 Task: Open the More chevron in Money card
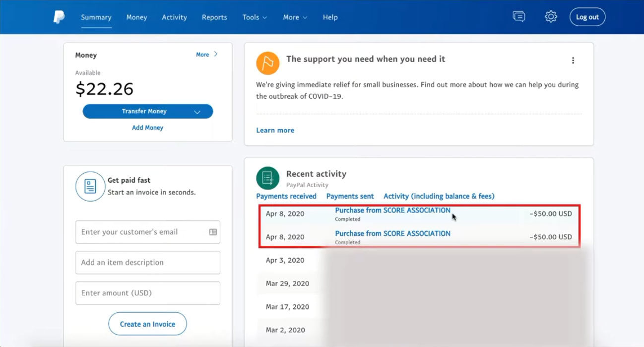(207, 55)
